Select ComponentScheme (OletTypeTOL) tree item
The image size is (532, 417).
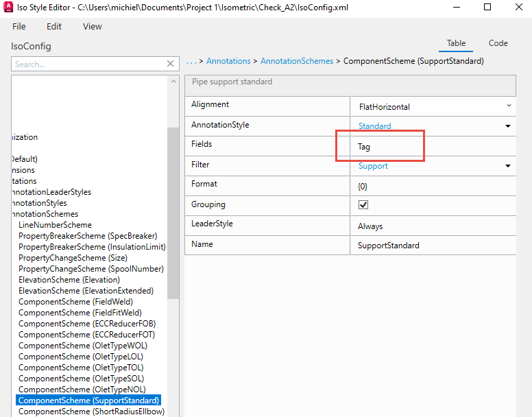(81, 368)
